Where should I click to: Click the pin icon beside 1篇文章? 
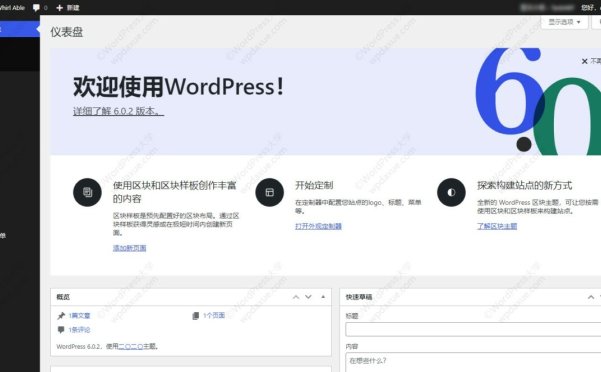pos(61,316)
